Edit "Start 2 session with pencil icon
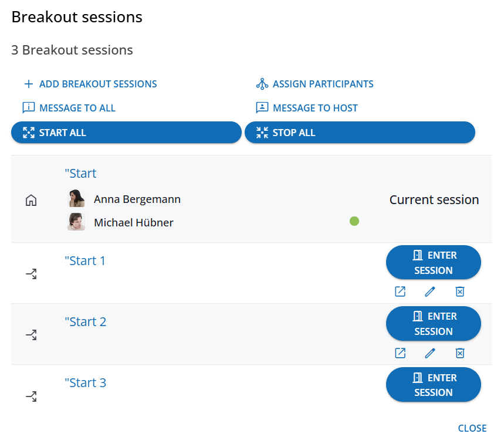This screenshot has width=504, height=444. click(430, 353)
